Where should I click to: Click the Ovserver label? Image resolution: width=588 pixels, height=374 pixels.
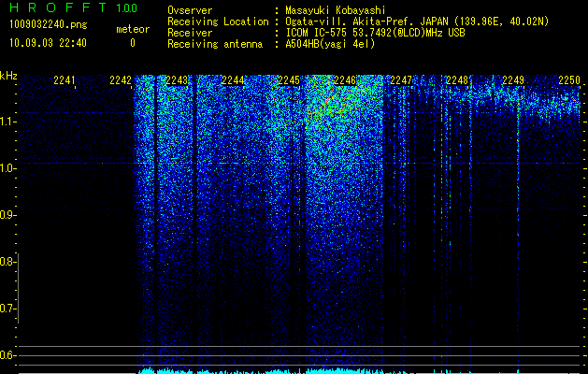(190, 11)
